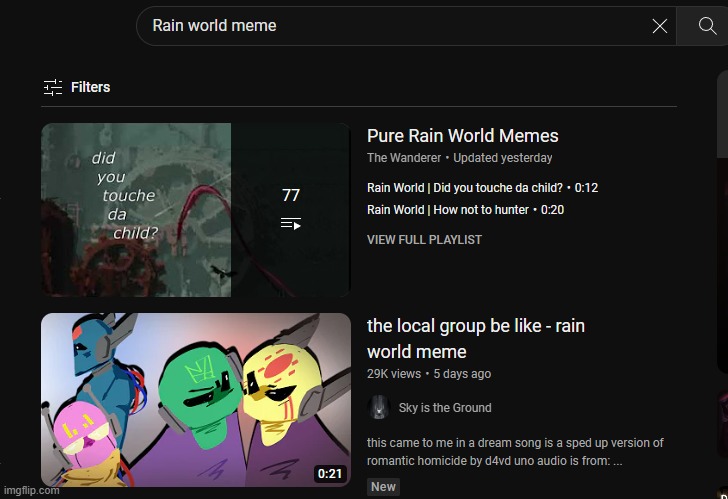
Task: Click the video description about romantic homicide
Action: pos(515,452)
